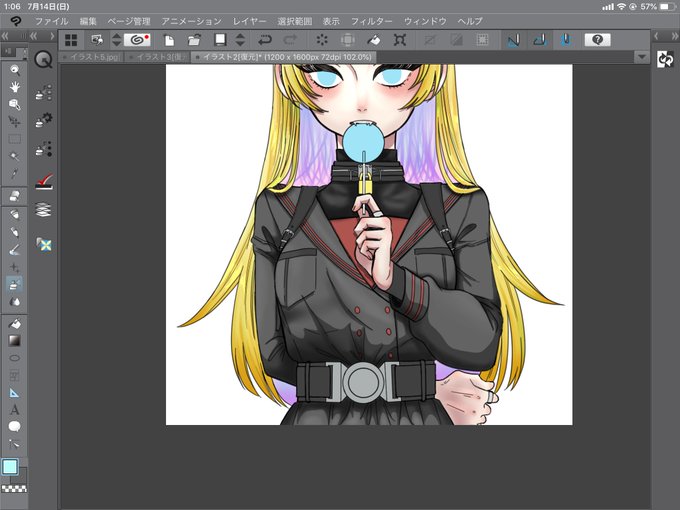Expand the right palette dock arrows
680x510 pixels.
(x=674, y=36)
